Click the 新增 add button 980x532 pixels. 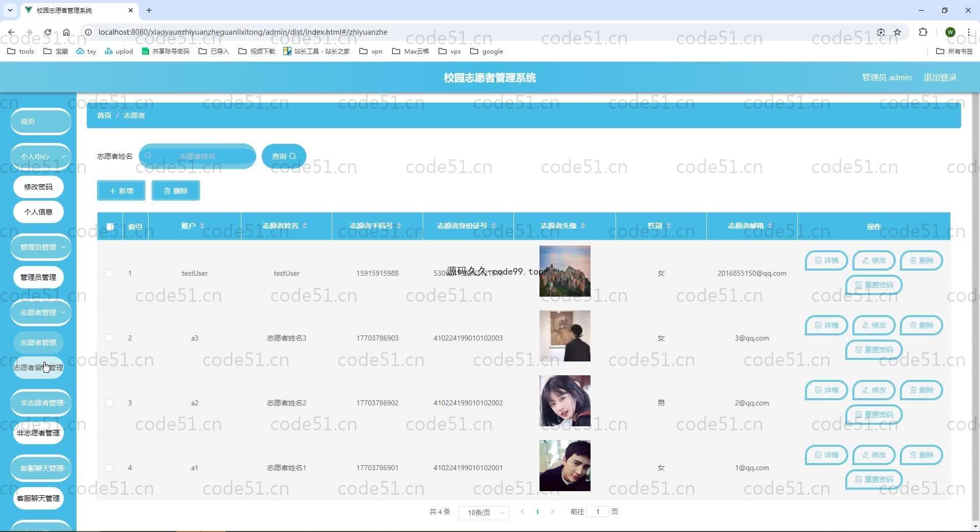[121, 190]
